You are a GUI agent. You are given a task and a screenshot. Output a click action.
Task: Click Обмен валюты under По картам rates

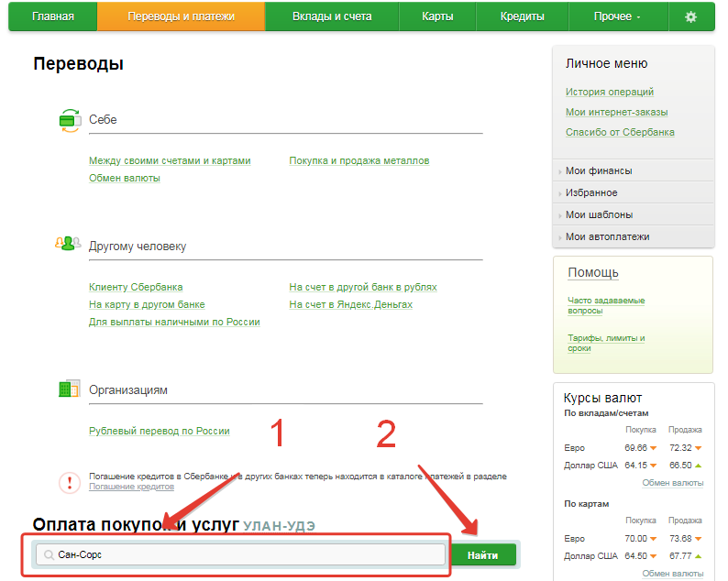[673, 574]
